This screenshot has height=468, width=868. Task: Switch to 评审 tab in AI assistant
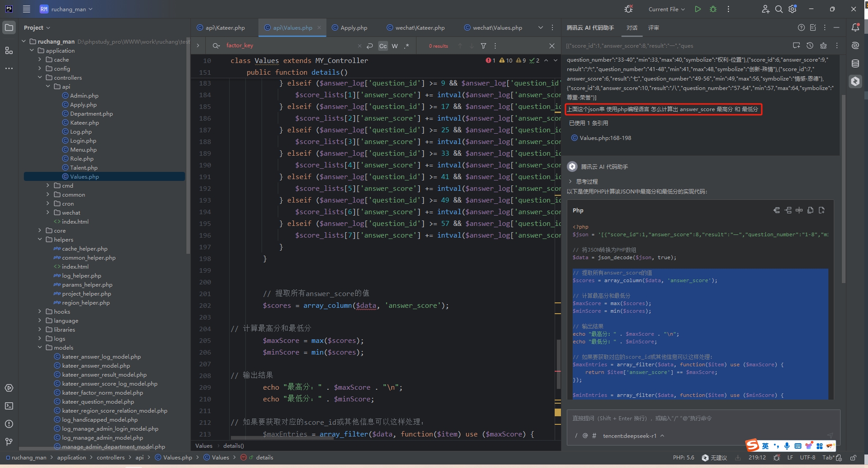tap(653, 27)
